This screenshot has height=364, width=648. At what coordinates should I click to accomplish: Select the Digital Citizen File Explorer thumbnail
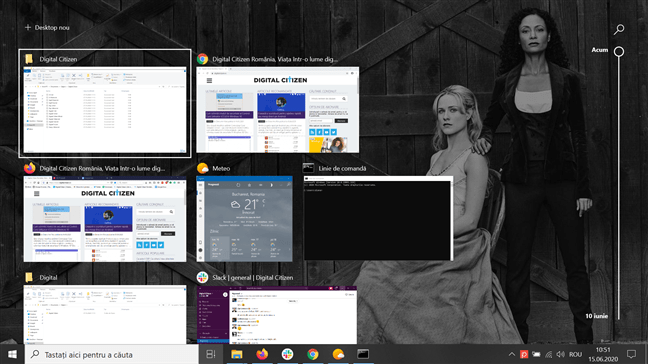pos(105,110)
